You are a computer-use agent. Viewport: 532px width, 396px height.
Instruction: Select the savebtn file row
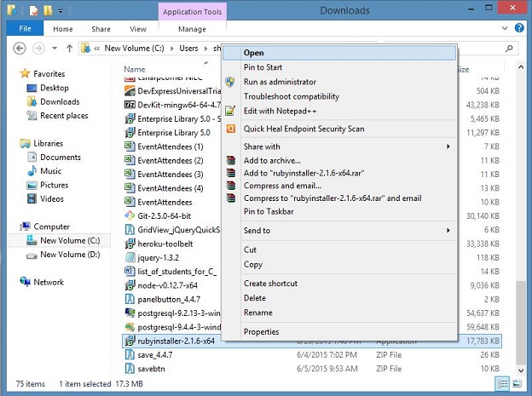click(x=312, y=369)
